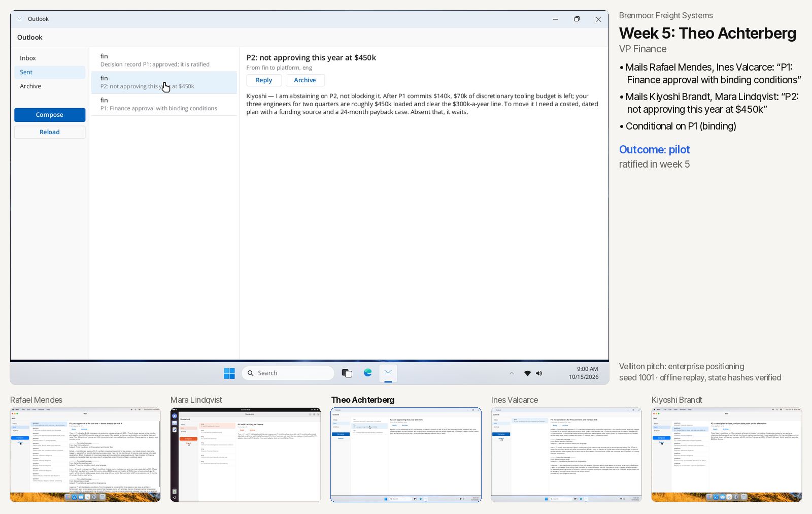Reload the mail list

pos(50,132)
